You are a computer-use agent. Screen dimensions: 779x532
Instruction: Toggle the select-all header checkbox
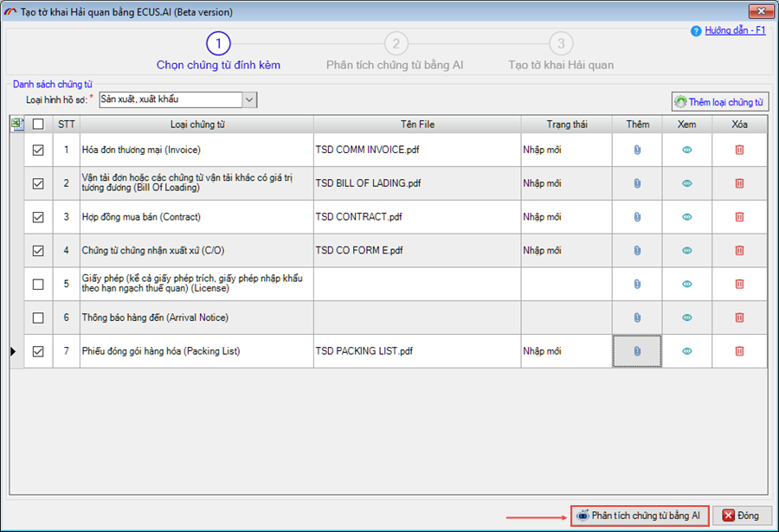38,125
